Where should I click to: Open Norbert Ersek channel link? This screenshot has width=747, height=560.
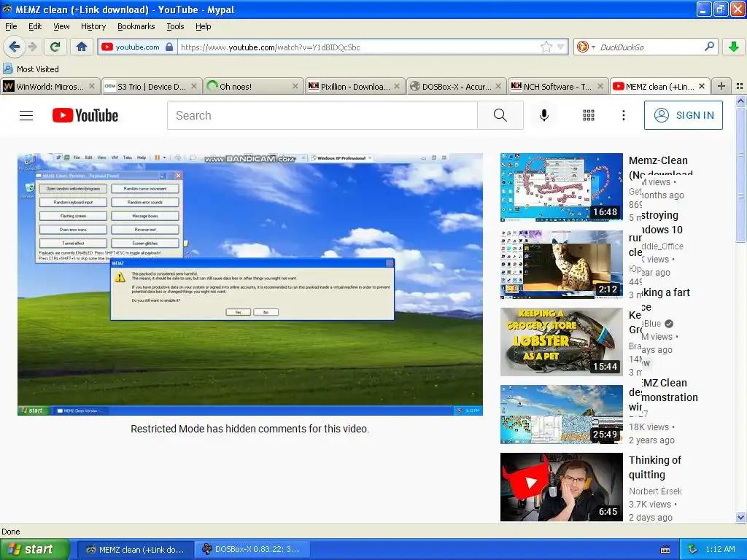(x=655, y=491)
